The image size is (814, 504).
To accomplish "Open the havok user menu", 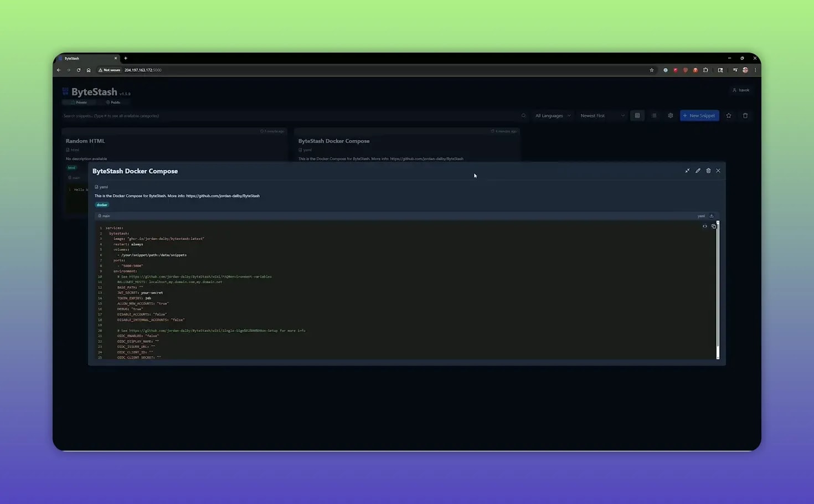I will (741, 90).
